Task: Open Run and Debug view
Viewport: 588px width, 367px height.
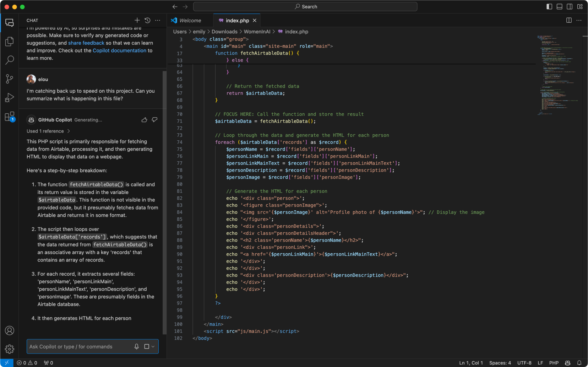Action: (x=10, y=97)
